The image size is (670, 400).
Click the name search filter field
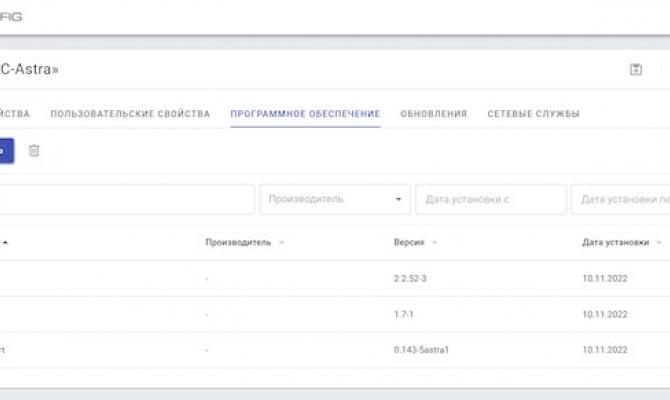click(127, 199)
